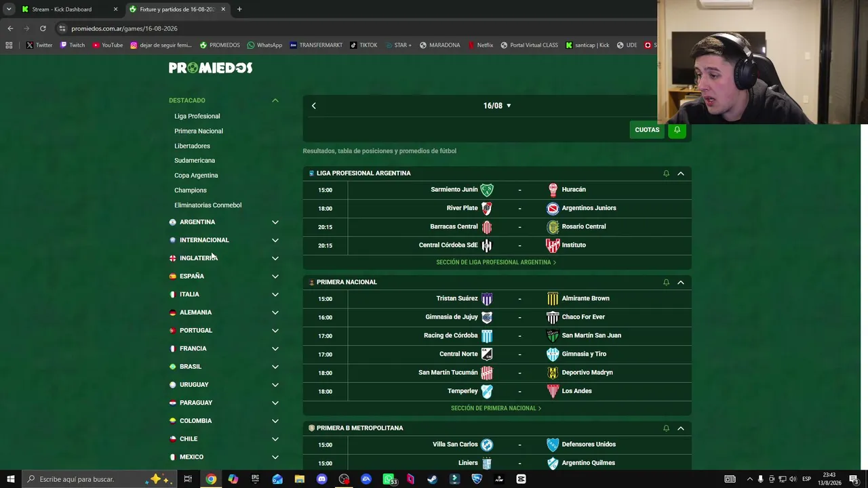Click the Huracán club crest
Screen dimensions: 868x488
pyautogui.click(x=553, y=190)
